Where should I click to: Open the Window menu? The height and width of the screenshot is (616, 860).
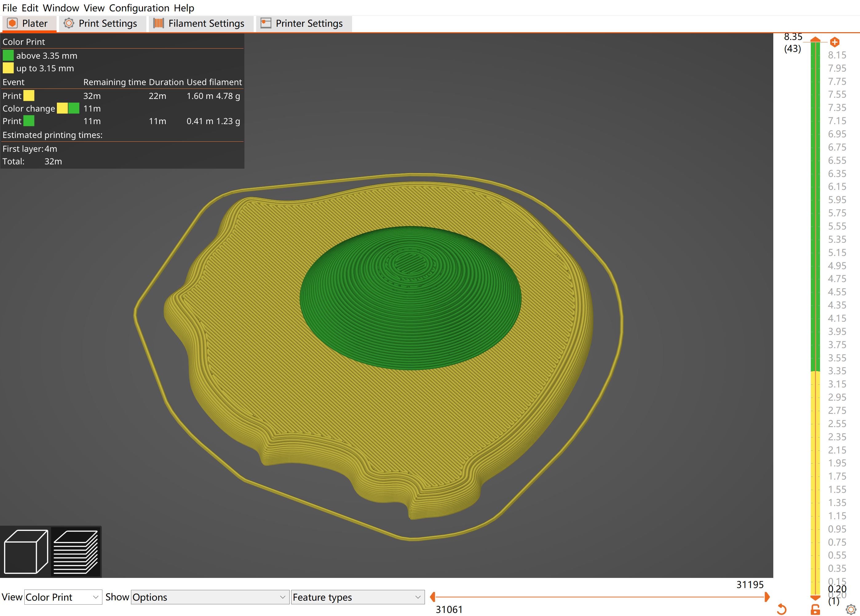pos(61,8)
